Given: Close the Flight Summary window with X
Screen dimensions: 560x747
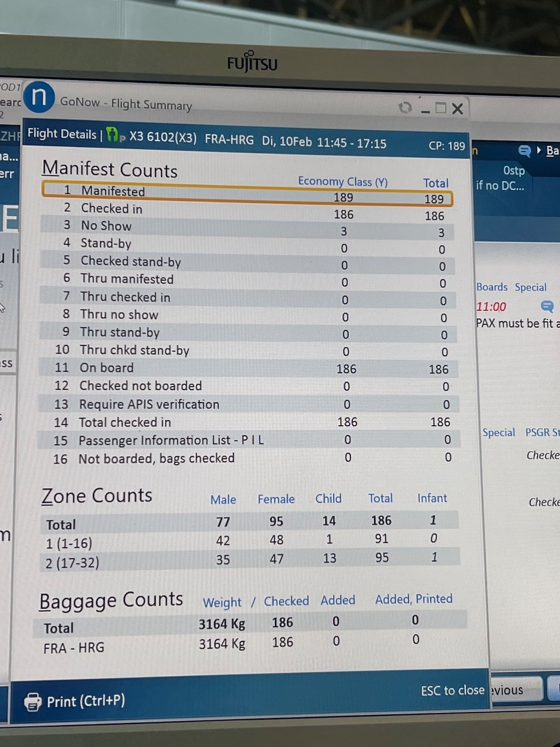Looking at the screenshot, I should (458, 109).
